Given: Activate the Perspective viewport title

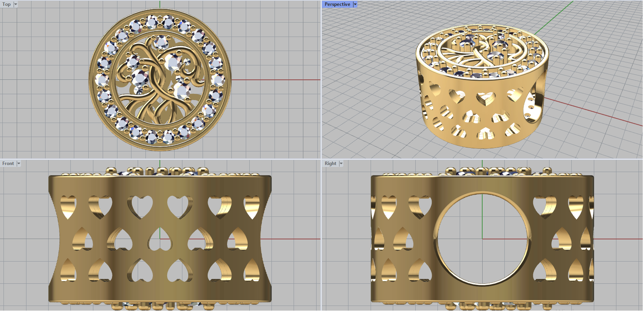Looking at the screenshot, I should coord(337,4).
